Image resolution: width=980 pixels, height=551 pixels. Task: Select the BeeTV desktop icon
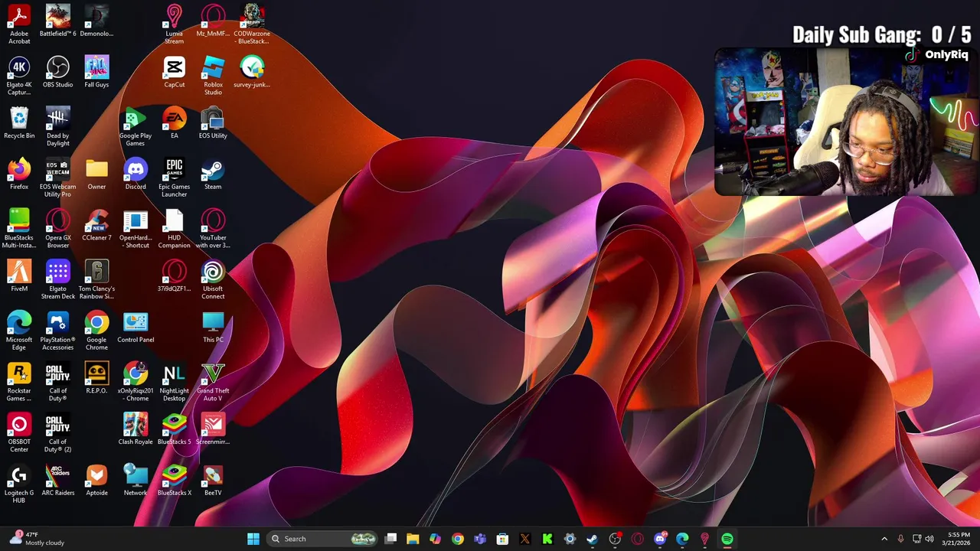(213, 481)
